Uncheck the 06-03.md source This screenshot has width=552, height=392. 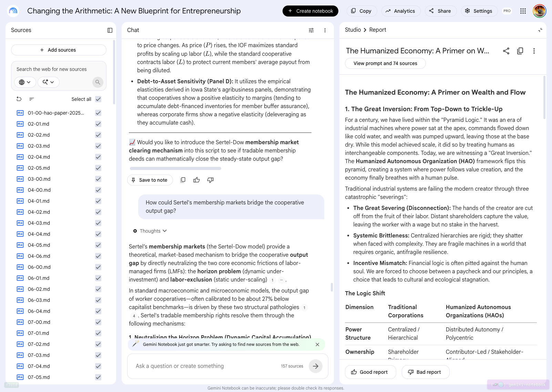click(98, 300)
